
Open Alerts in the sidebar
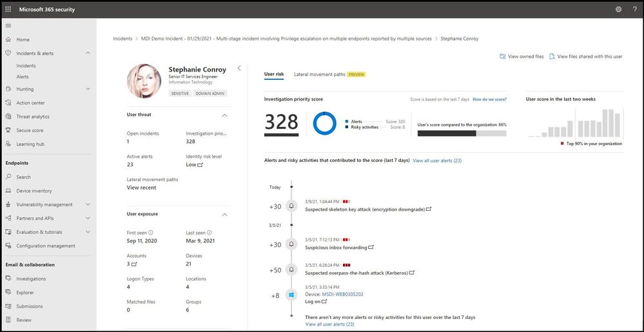click(x=23, y=77)
